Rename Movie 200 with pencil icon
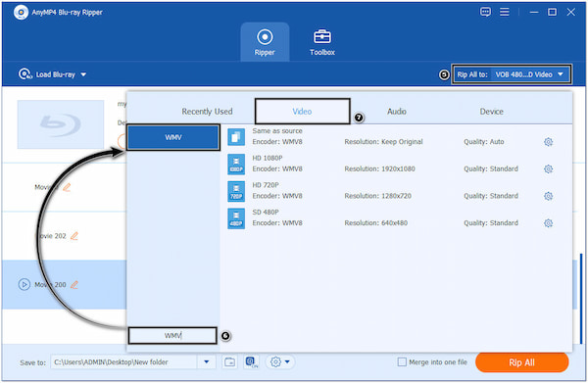The height and width of the screenshot is (383, 588). (x=74, y=285)
